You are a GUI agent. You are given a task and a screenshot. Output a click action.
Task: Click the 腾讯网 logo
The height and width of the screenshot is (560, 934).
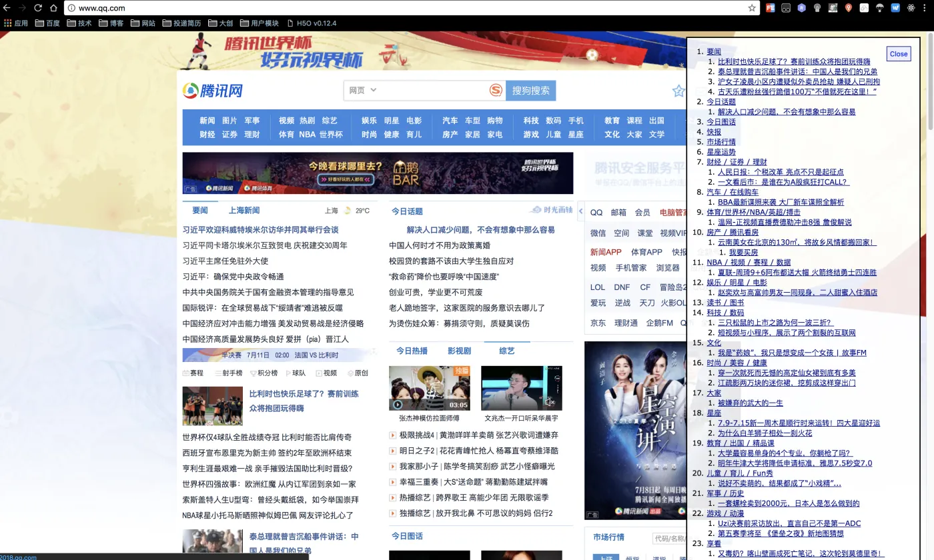tap(213, 91)
